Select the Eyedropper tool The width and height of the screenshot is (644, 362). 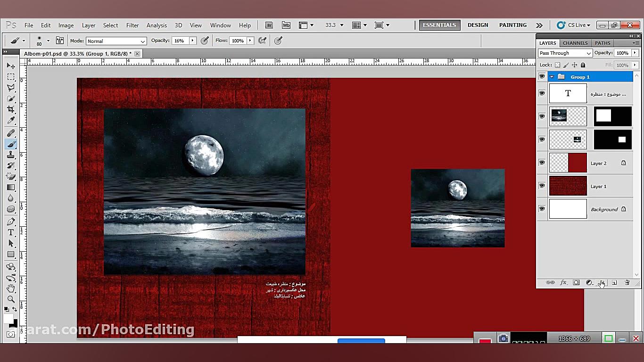point(11,120)
